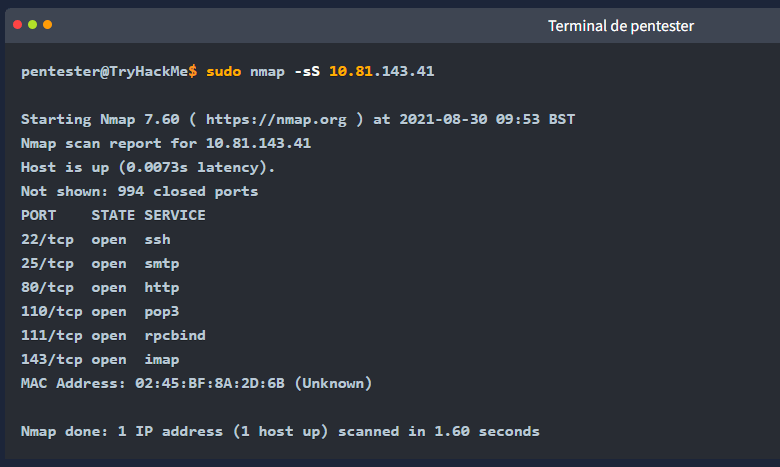Click the Host is up latency line
The image size is (780, 467).
148,168
